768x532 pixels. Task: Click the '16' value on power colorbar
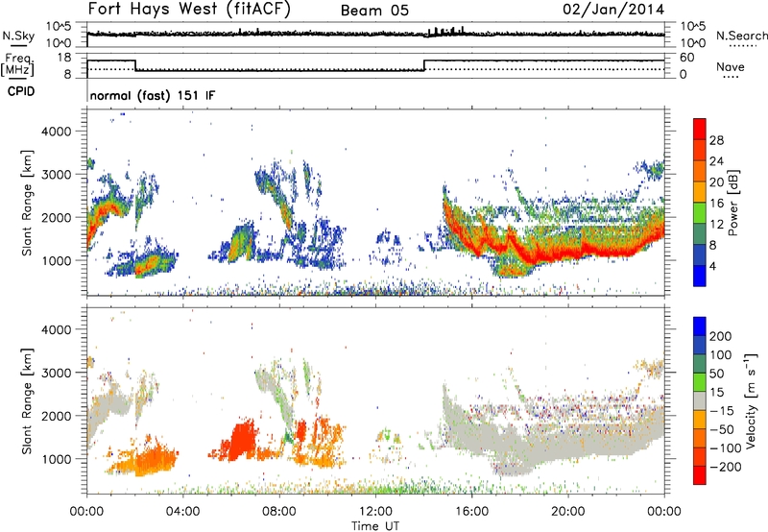point(716,204)
